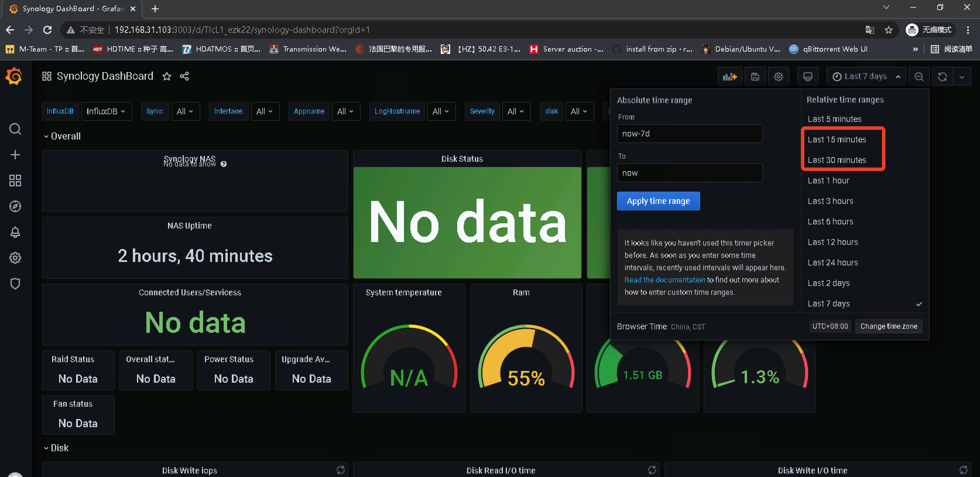Click the Disk Status panel title
The image size is (980, 477).
[462, 159]
